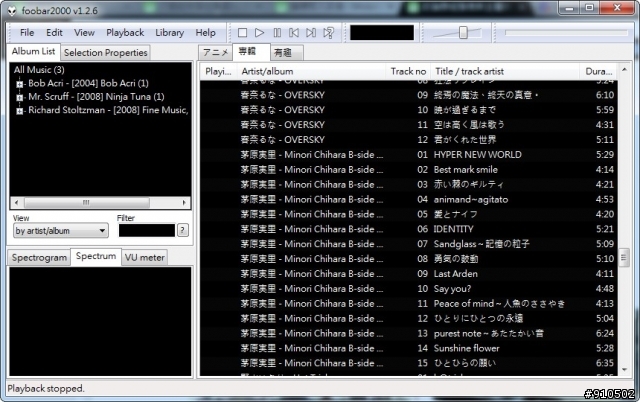Click album list horizontal scroll right arrow
The width and height of the screenshot is (640, 402).
184,202
